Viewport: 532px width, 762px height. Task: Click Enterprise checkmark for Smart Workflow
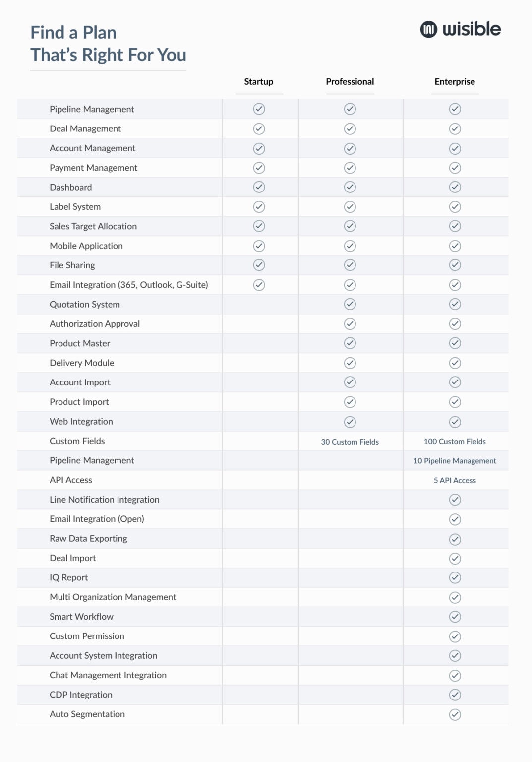pyautogui.click(x=455, y=617)
